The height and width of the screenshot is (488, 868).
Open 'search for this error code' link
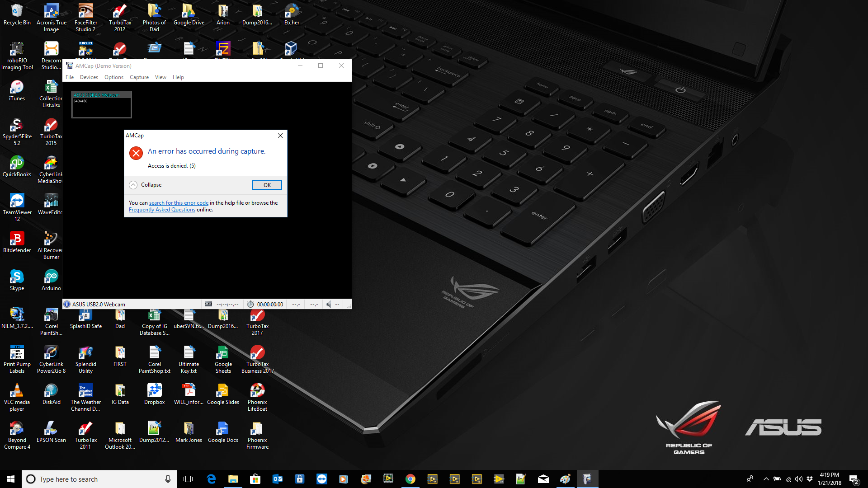(x=179, y=203)
